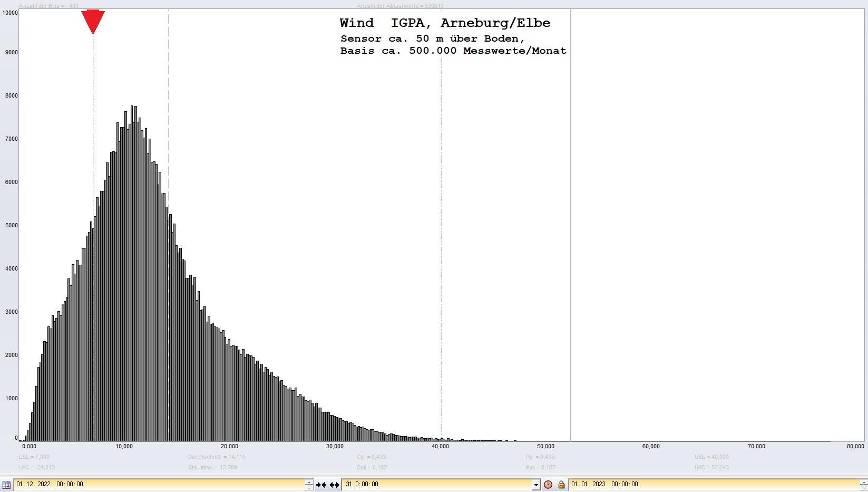Open the duration dropdown arrow
The image size is (868, 492).
[x=536, y=485]
